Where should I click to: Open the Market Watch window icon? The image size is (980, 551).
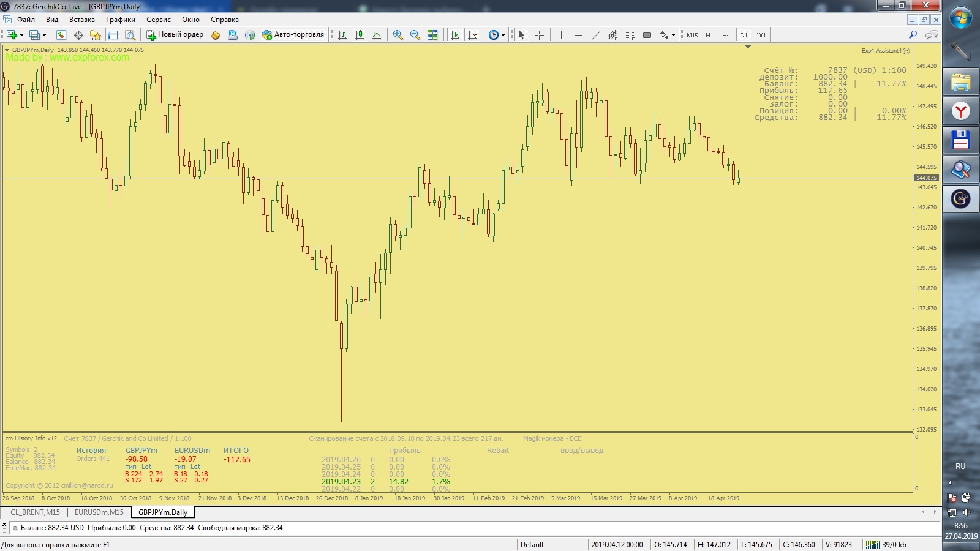click(61, 35)
